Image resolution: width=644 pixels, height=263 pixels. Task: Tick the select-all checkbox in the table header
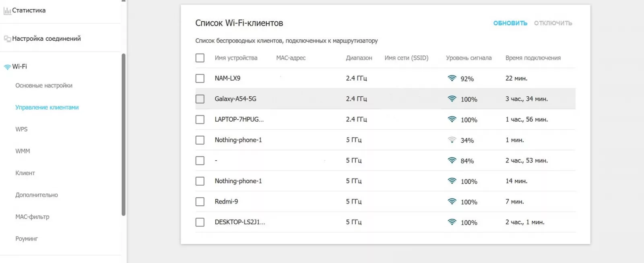(200, 58)
